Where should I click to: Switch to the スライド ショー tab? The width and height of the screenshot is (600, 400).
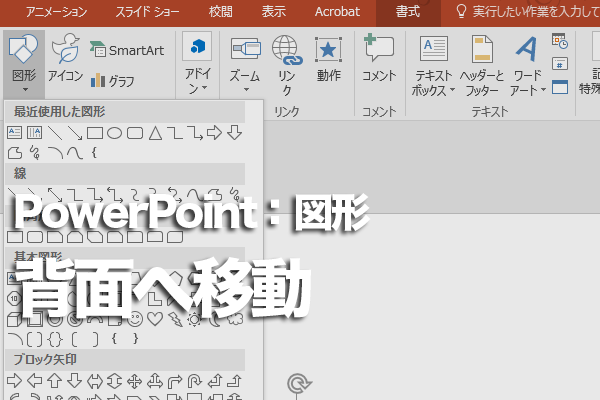click(147, 11)
